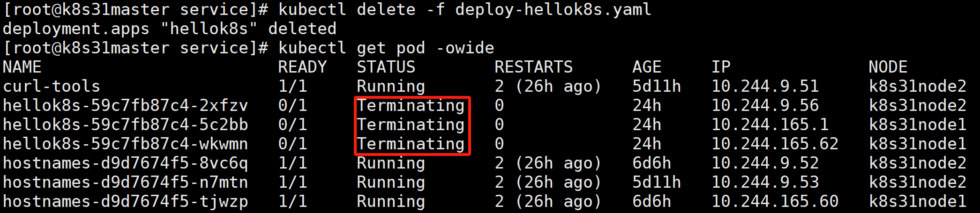Click the IP address 10.244.165.62
This screenshot has width=980, height=213.
click(x=775, y=144)
